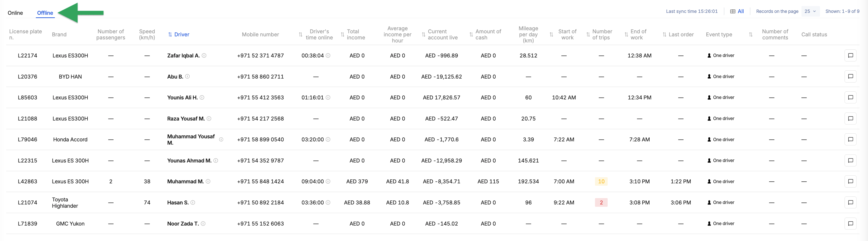
Task: Open comment icon for Younis Ali H. row
Action: [x=850, y=98]
